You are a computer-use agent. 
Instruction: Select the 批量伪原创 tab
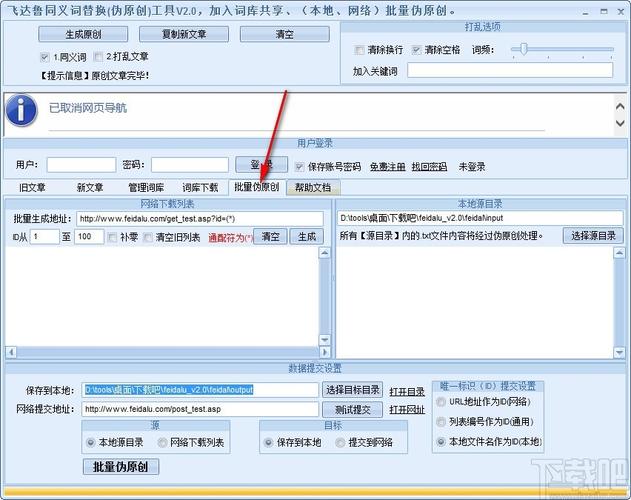pyautogui.click(x=257, y=187)
